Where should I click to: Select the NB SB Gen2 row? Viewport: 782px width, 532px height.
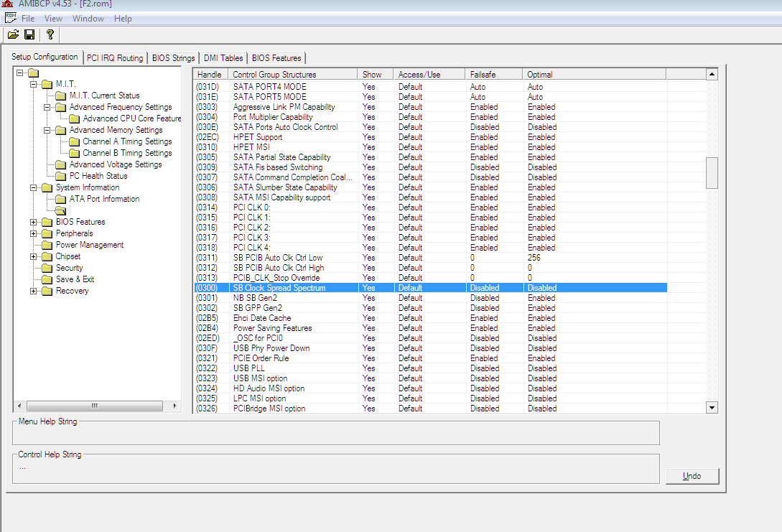(x=430, y=298)
